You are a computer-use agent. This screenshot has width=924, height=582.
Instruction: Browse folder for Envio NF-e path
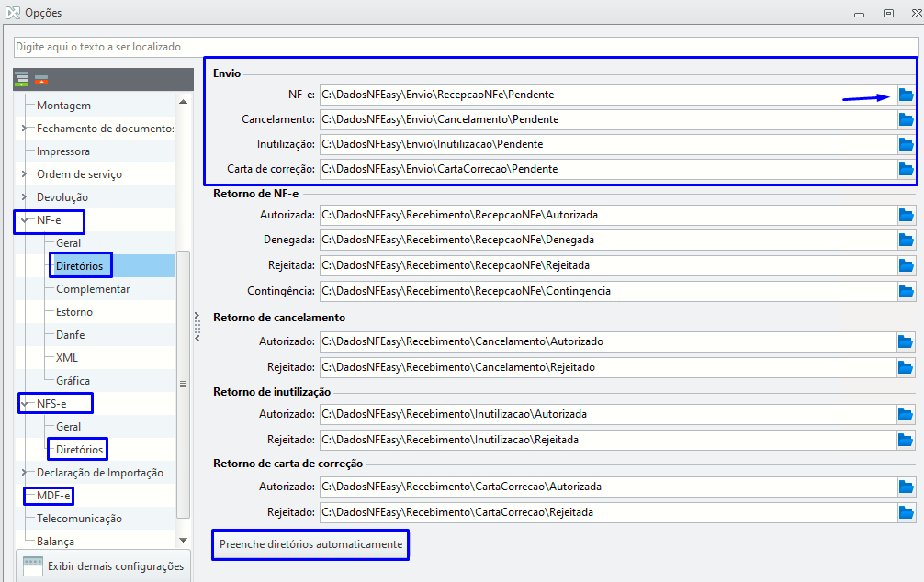pyautogui.click(x=906, y=95)
